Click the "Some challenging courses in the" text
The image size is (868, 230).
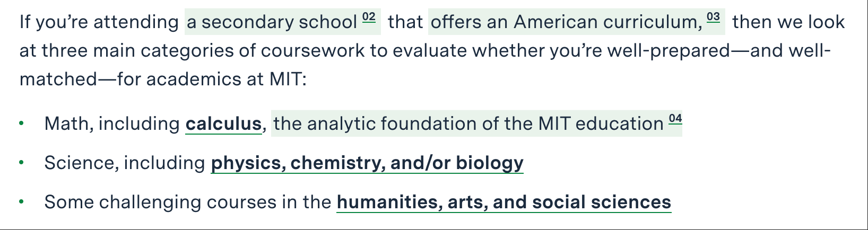click(x=188, y=202)
